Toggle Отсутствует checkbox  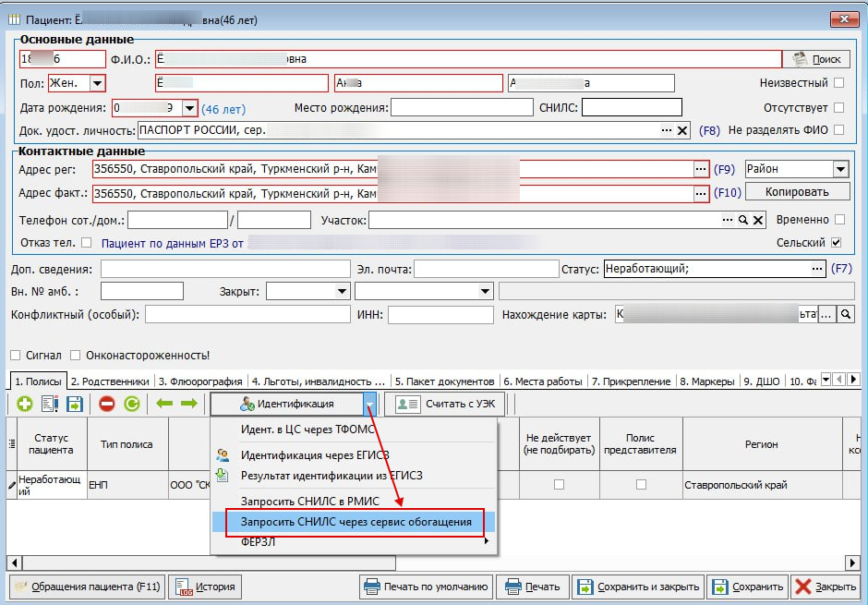tap(839, 107)
